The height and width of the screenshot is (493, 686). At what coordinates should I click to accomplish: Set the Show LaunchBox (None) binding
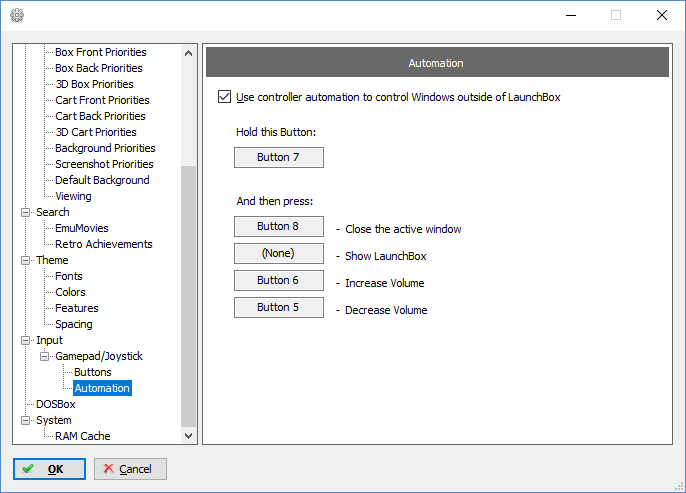279,253
